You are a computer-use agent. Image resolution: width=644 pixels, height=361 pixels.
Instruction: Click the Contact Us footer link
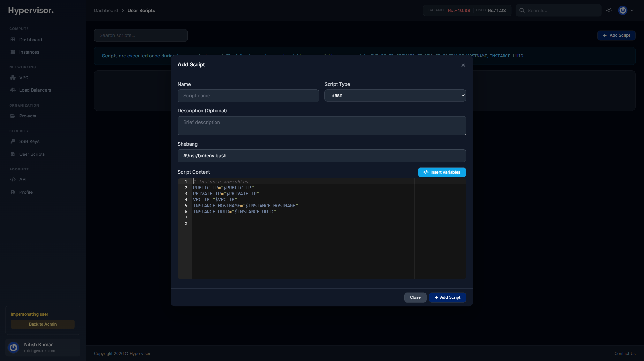(625, 353)
